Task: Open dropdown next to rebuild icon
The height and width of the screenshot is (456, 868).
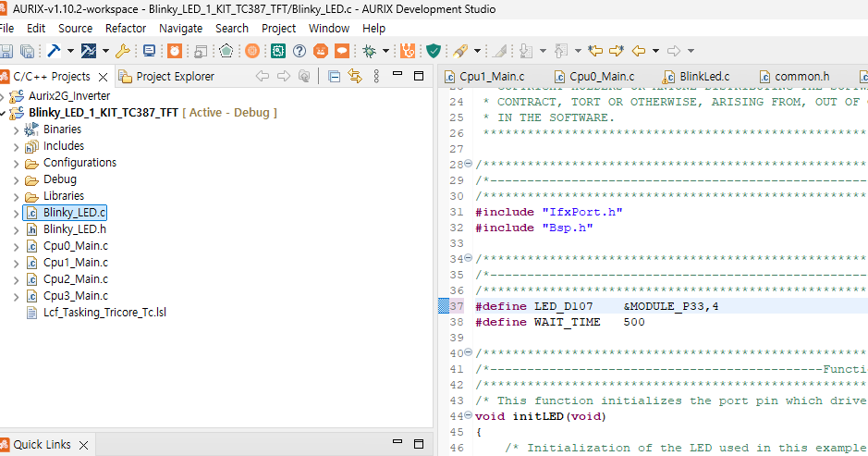Action: coord(105,51)
